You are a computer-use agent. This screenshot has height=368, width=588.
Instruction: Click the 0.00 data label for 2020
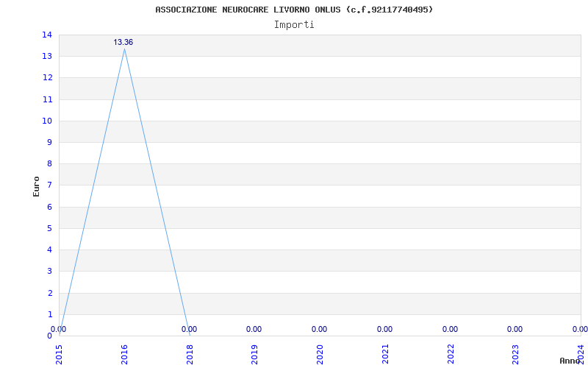(319, 329)
